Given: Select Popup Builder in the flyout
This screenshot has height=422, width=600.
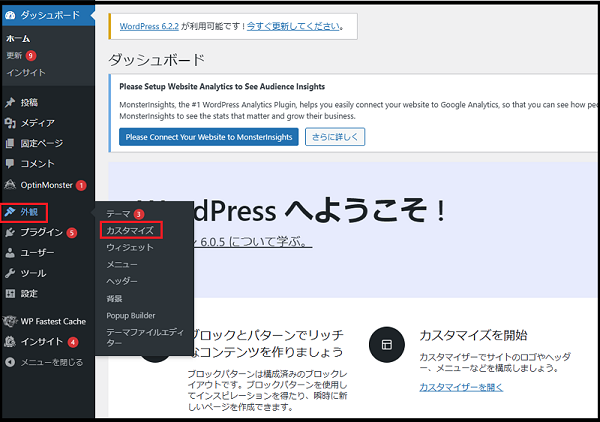Looking at the screenshot, I should 131,316.
